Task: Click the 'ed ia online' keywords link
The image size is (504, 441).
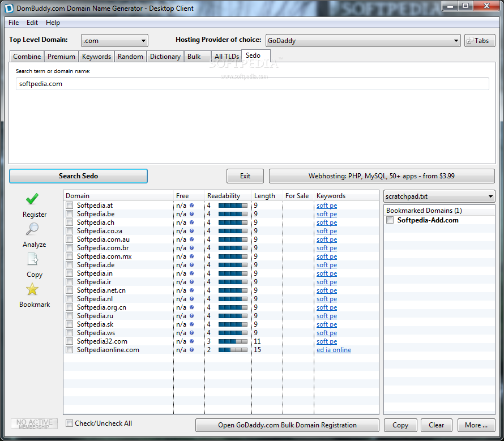Action: [334, 350]
